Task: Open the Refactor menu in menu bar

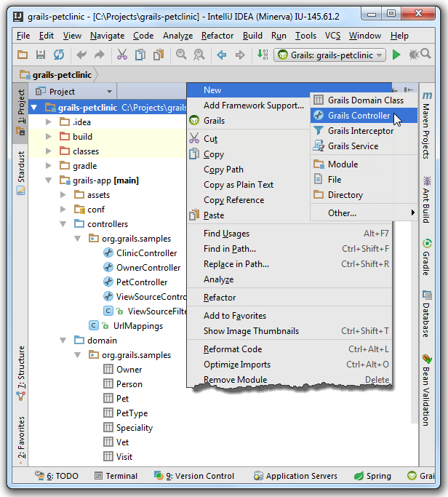Action: pyautogui.click(x=217, y=35)
